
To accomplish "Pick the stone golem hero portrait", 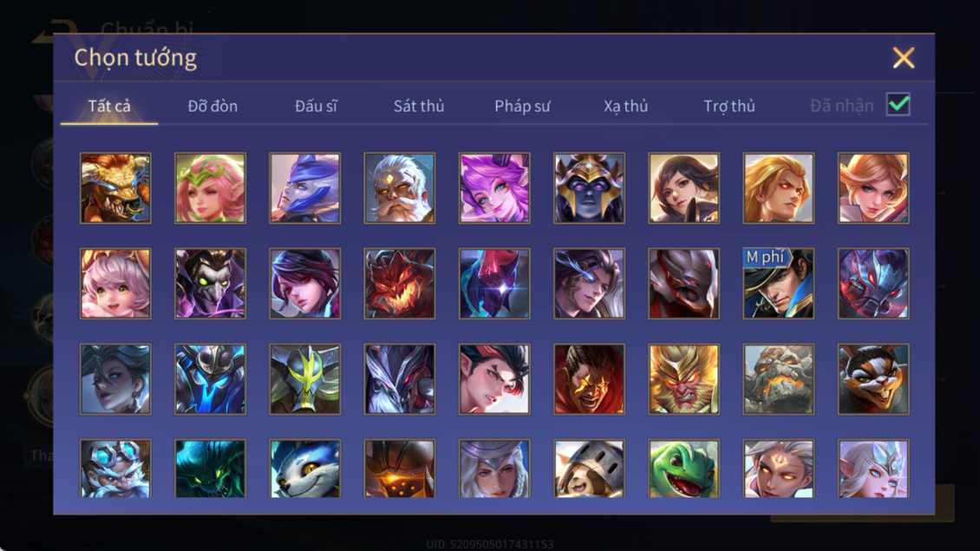I will [x=778, y=379].
